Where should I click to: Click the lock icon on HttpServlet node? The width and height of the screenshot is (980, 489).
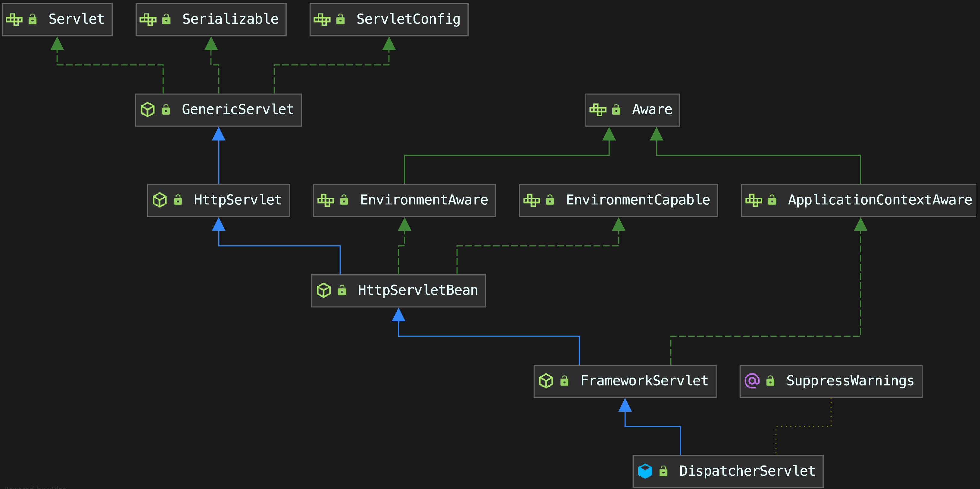[178, 200]
